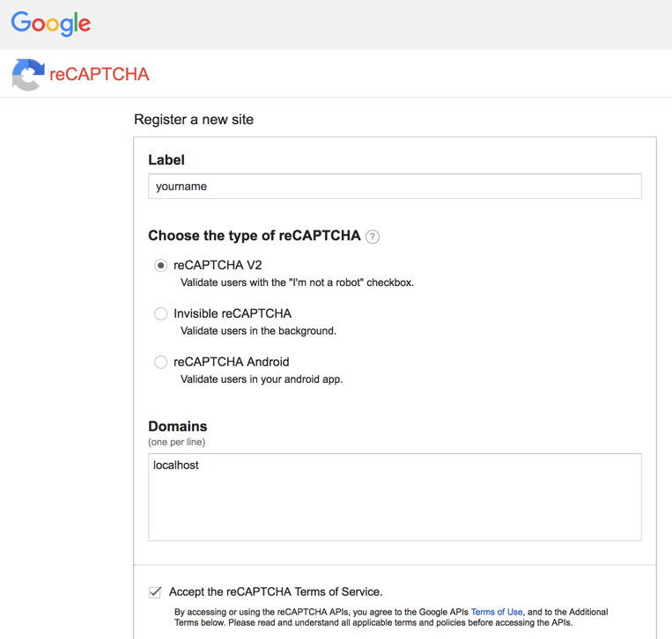Click the Label field heading

point(166,160)
